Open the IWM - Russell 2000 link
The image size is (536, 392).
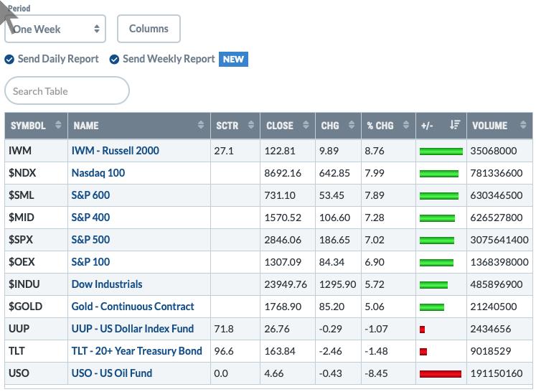tap(116, 151)
